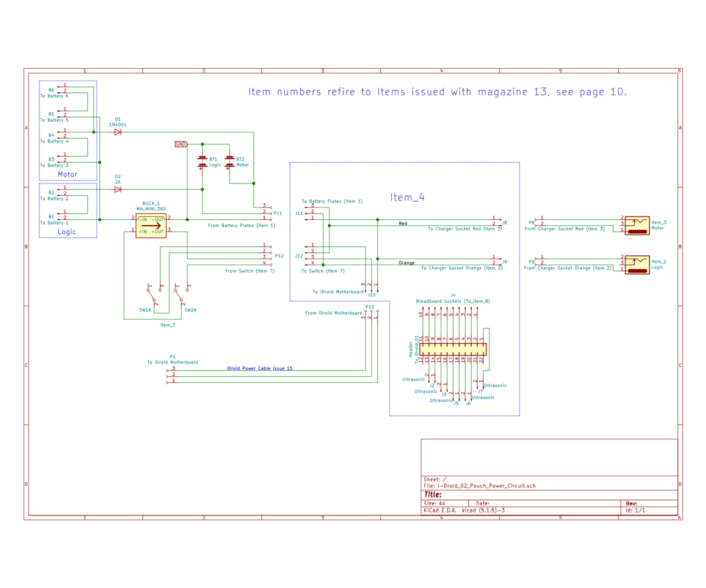Click the Breadboard Sockets To_Item_8 label
Viewport: 706px width, 588px height.
(452, 301)
